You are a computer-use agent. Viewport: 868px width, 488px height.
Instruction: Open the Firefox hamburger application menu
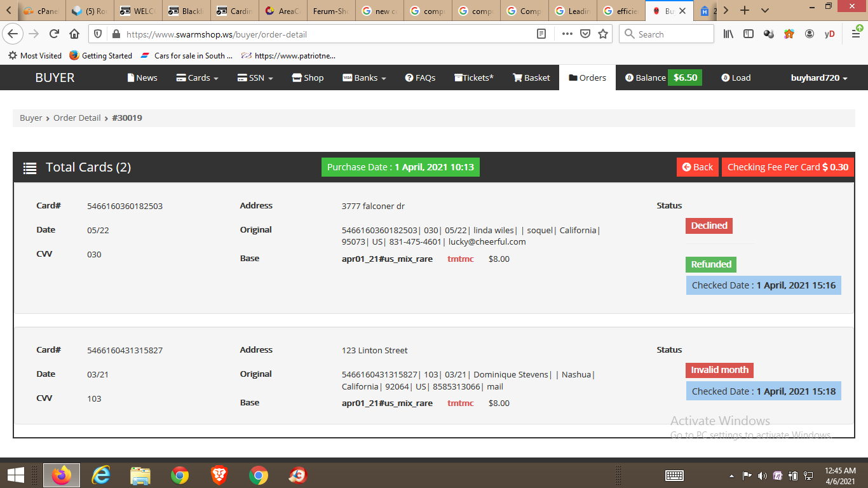[x=855, y=34]
